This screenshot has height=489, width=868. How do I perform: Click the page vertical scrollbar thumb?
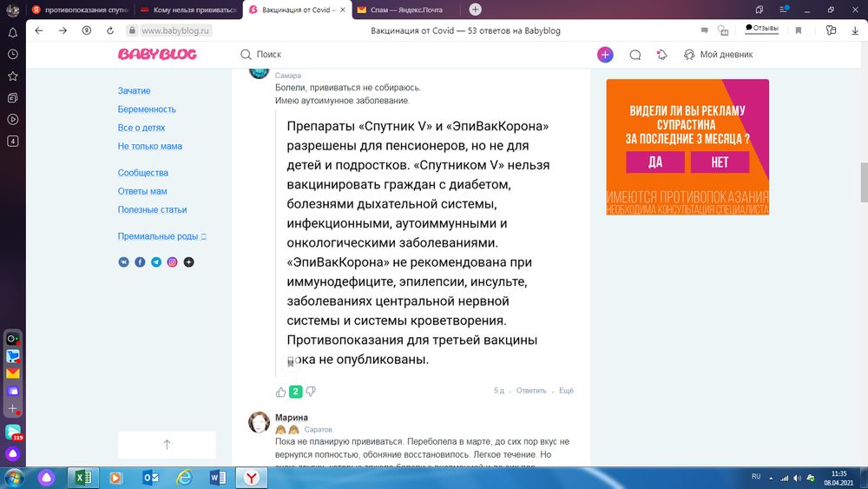click(863, 182)
